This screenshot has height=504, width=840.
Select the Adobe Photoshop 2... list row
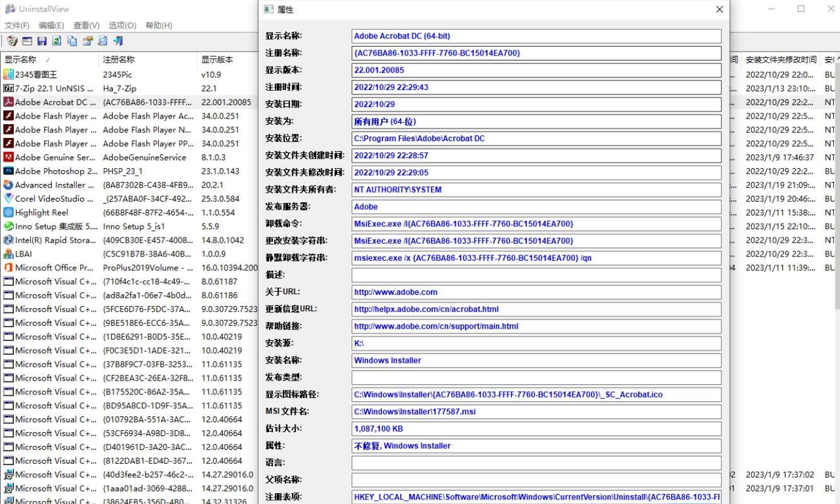click(129, 171)
